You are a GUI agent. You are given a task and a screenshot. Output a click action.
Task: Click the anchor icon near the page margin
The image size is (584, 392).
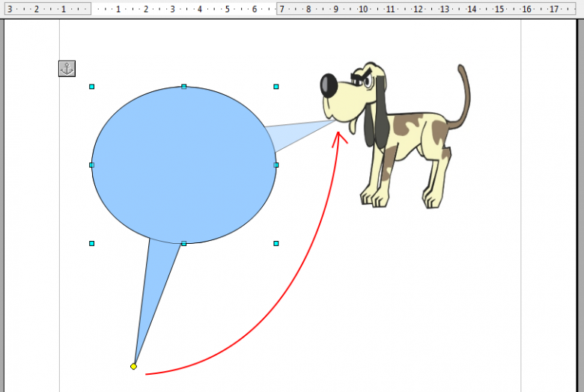pos(67,69)
